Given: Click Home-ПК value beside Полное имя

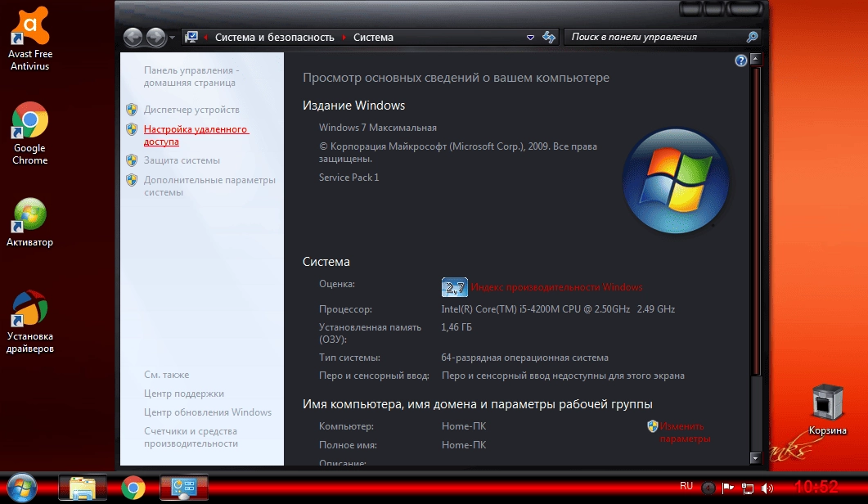Looking at the screenshot, I should [x=463, y=445].
